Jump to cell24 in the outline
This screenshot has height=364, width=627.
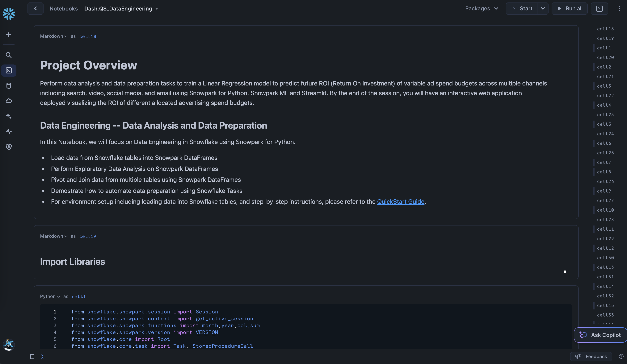point(605,134)
